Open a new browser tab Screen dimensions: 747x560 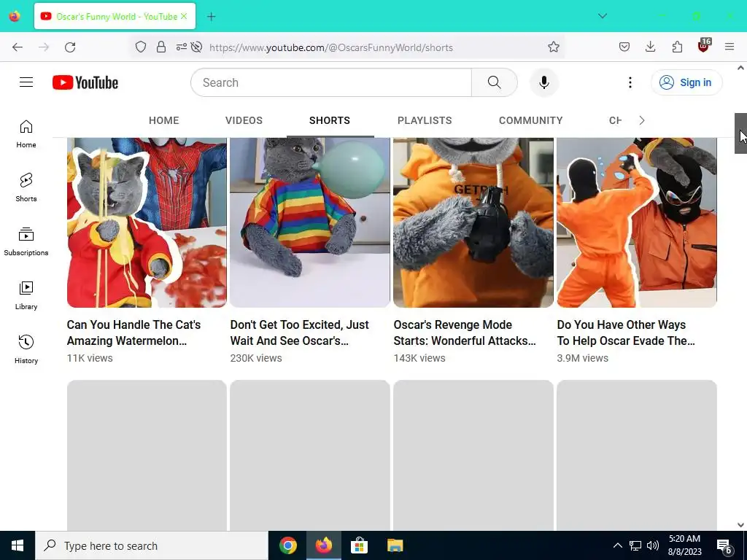click(211, 17)
